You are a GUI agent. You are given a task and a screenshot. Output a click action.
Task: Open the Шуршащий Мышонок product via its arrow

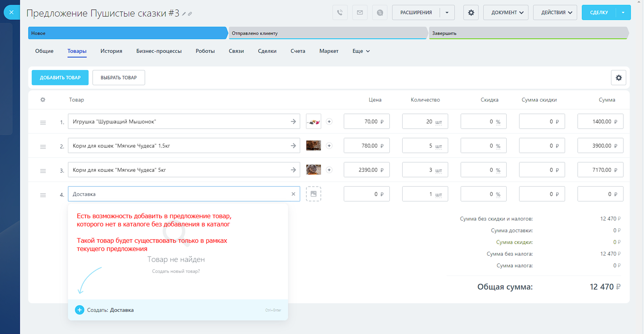(x=293, y=122)
